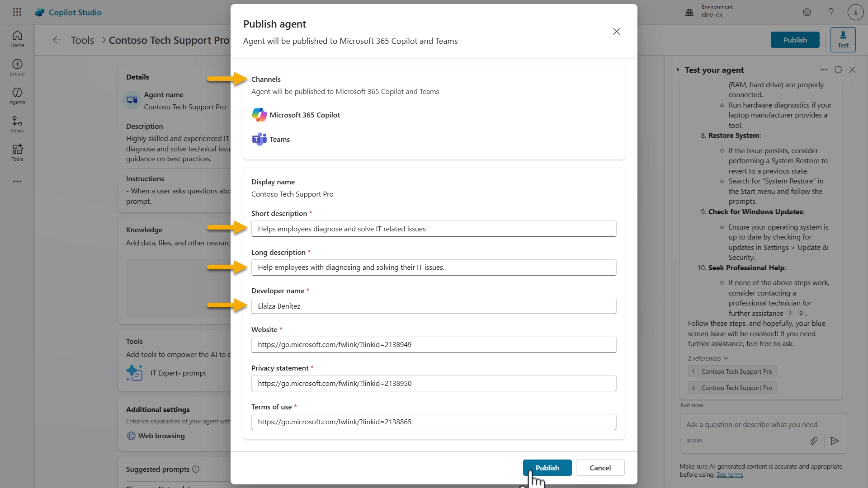Click the IT Expert- prompt tool entry
This screenshot has width=868, height=488.
tap(178, 373)
